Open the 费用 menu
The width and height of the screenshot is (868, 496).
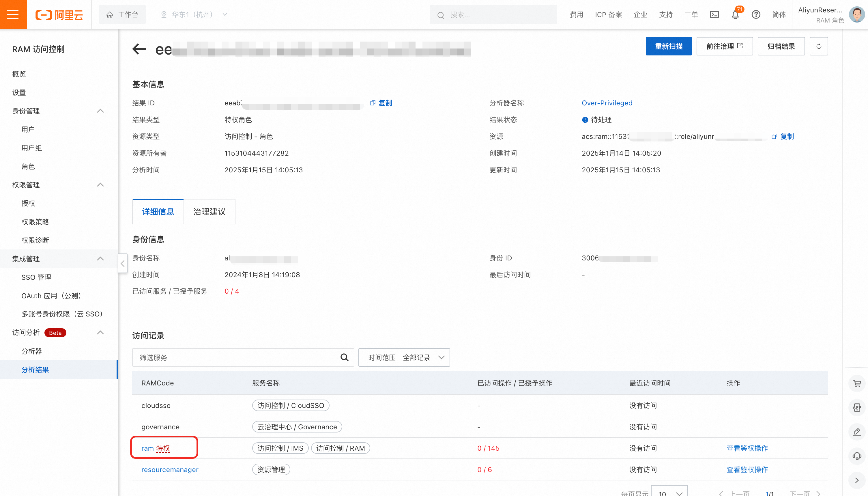pos(577,15)
